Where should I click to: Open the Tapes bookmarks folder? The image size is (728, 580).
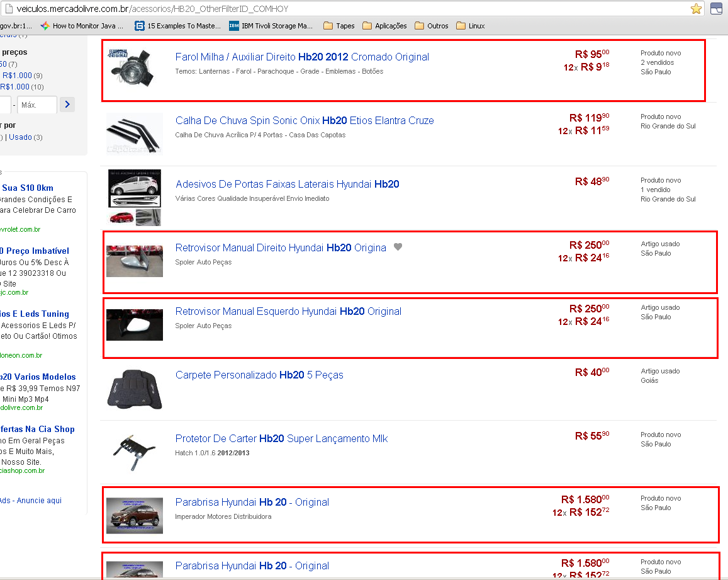click(339, 26)
